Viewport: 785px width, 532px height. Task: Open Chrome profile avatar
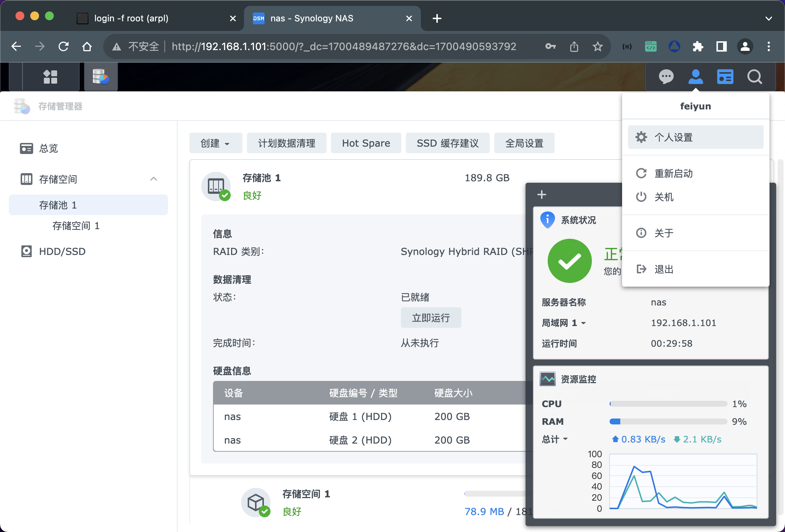[x=745, y=46]
